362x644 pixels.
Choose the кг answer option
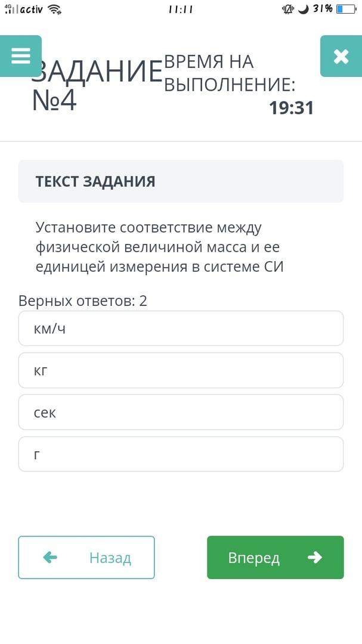[x=181, y=370]
